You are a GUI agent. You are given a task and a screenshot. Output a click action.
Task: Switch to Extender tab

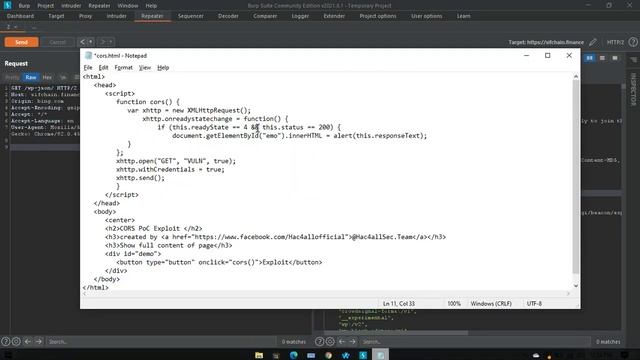click(334, 16)
